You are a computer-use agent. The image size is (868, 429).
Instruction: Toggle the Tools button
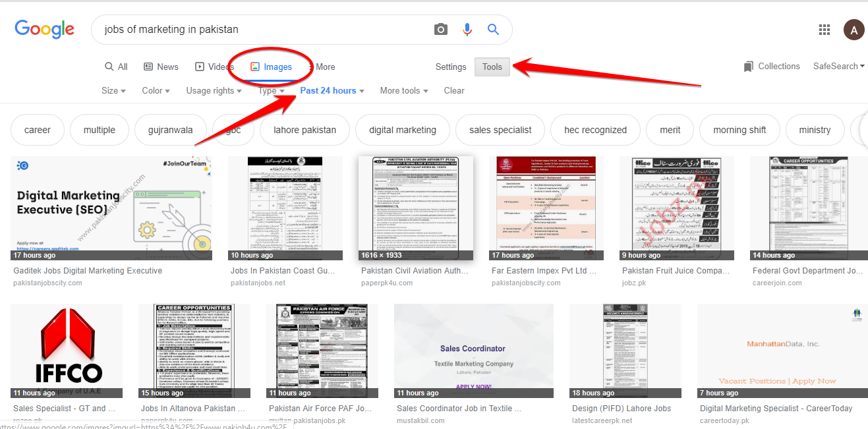492,67
